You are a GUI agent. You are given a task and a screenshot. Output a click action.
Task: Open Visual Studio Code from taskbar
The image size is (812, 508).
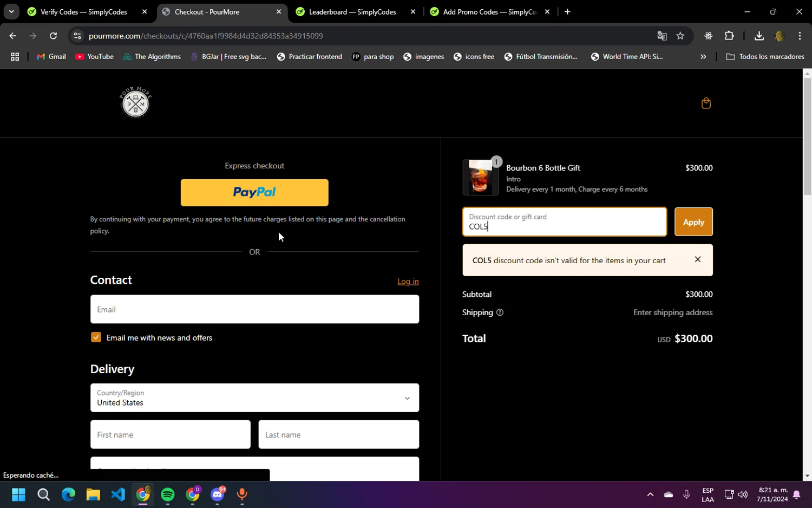(x=118, y=494)
